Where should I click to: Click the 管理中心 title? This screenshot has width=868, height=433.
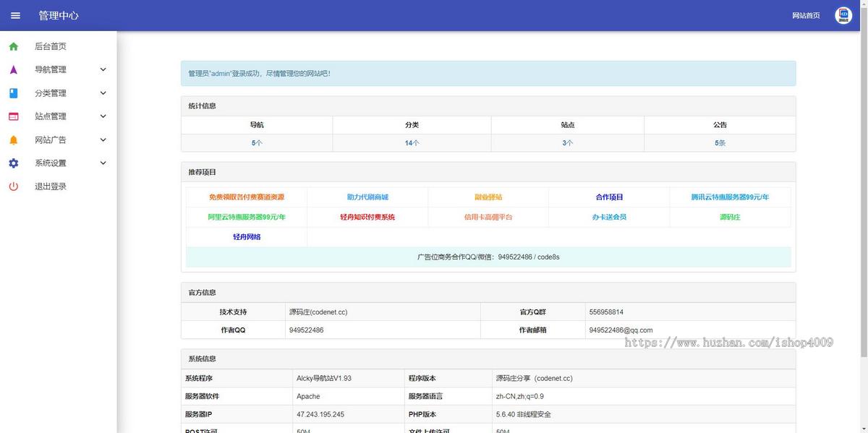pos(59,15)
